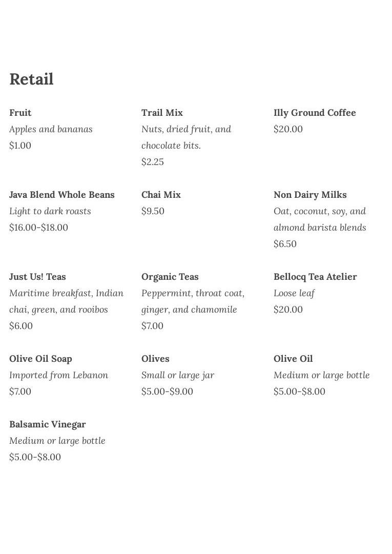The width and height of the screenshot is (392, 554).
Task: Open the Balsamic Vinegar item
Action: [48, 424]
